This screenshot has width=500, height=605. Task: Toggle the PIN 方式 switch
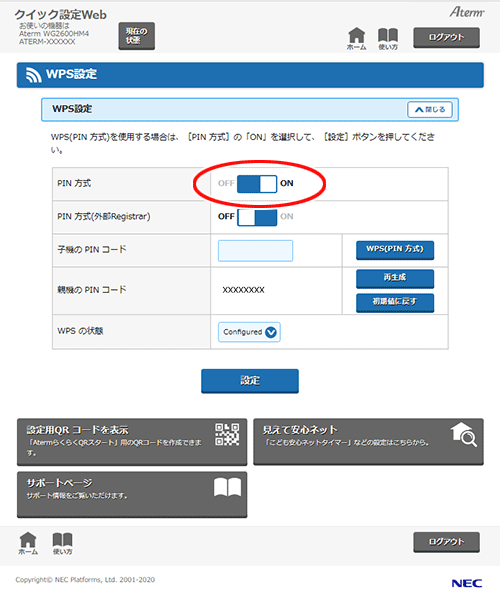click(257, 184)
